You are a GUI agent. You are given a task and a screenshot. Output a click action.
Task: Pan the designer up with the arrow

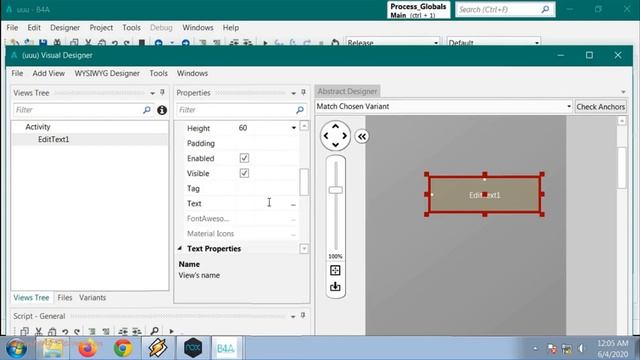[336, 126]
